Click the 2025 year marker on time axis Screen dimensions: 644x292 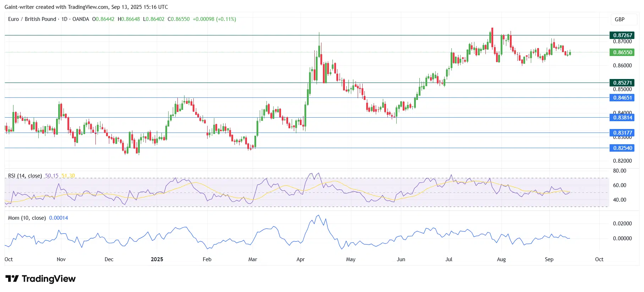click(x=157, y=259)
